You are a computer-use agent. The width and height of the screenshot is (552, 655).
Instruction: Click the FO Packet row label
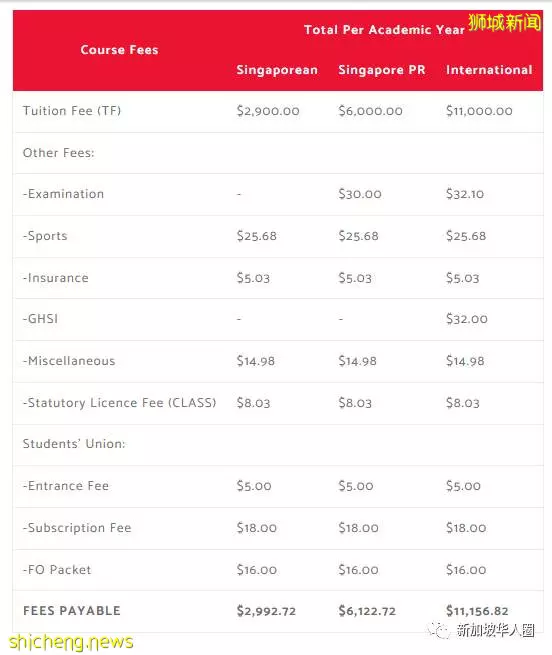click(x=57, y=570)
